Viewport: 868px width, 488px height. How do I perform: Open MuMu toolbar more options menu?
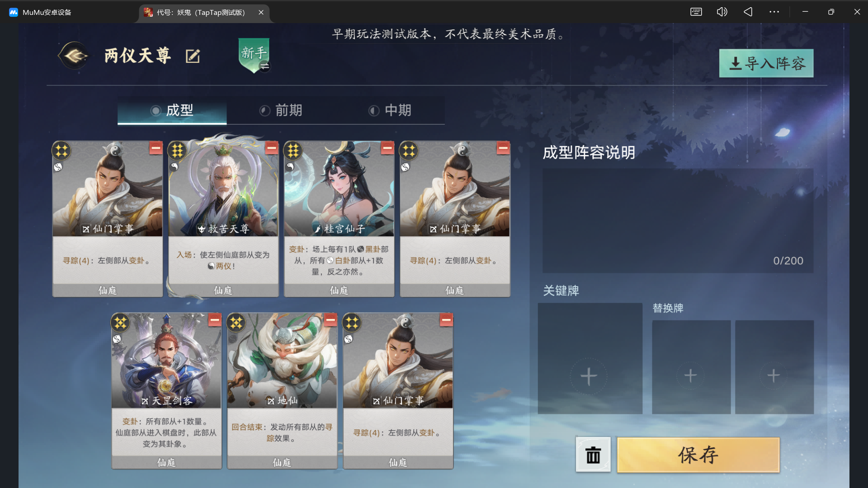[774, 12]
